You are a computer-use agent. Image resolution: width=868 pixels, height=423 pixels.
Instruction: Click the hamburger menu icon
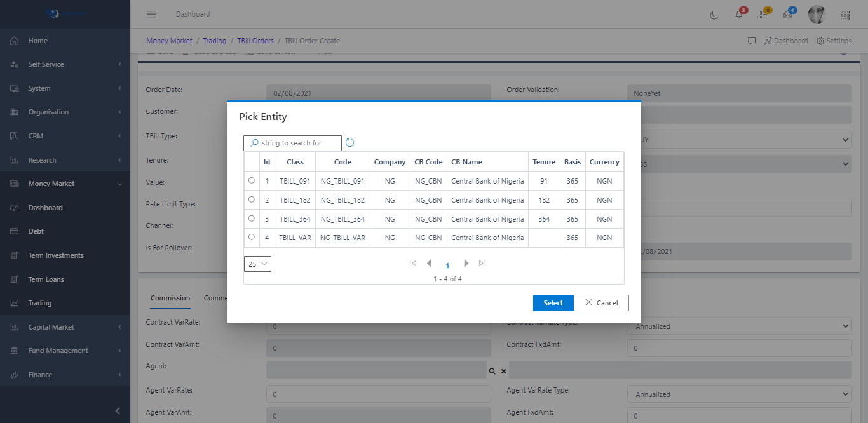[x=151, y=14]
